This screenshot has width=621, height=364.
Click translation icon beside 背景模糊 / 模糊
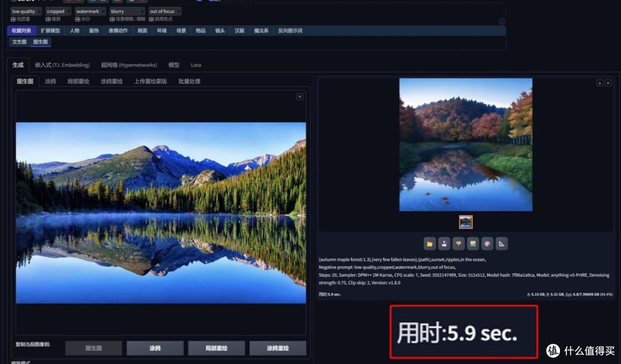click(112, 19)
